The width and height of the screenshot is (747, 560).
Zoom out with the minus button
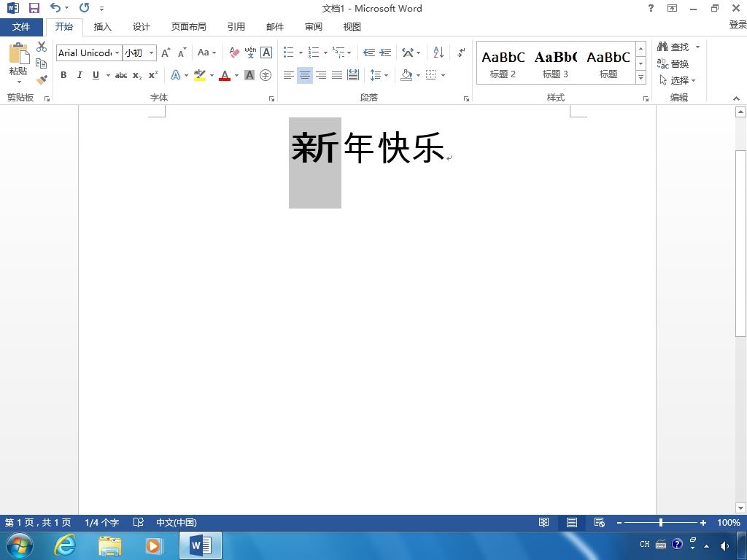(x=619, y=523)
